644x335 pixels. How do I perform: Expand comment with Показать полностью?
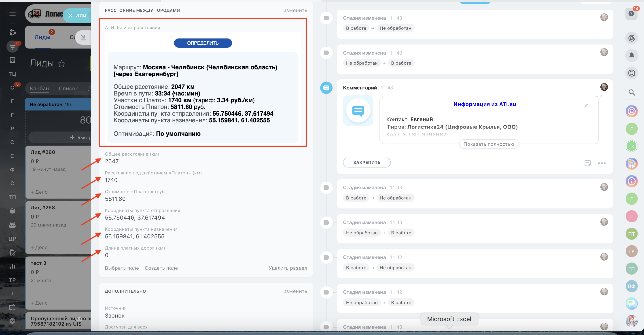489,144
